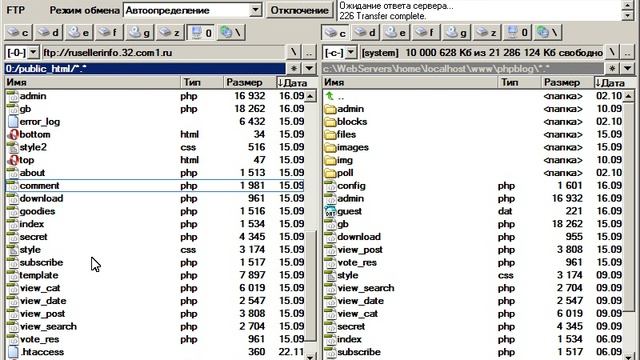Image resolution: width=640 pixels, height=360 pixels.
Task: Select view_search php in left panel
Action: (155, 327)
